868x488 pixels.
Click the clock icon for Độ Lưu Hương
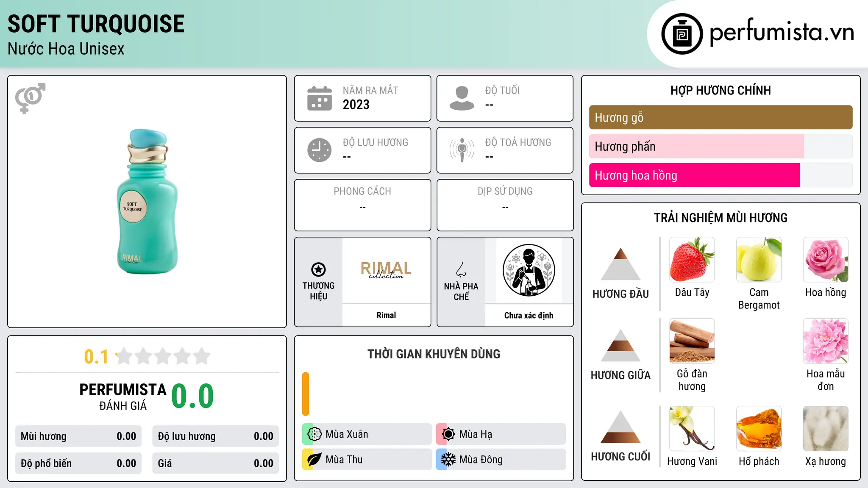pos(320,150)
